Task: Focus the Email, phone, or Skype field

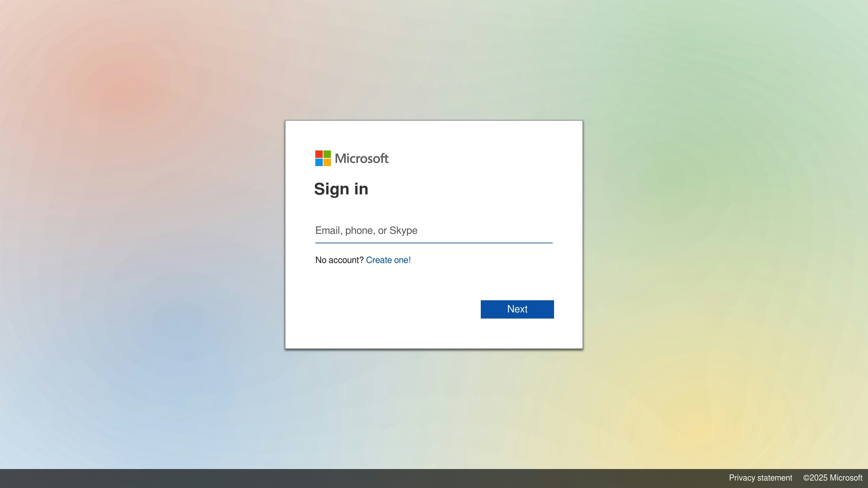Action: click(x=434, y=231)
